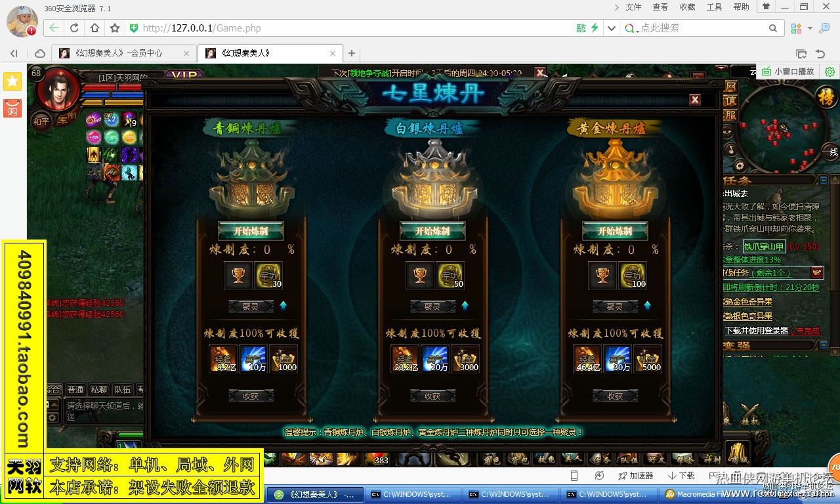Click the blue up arrow beside silver 聚灵
840x504 pixels.
465,306
